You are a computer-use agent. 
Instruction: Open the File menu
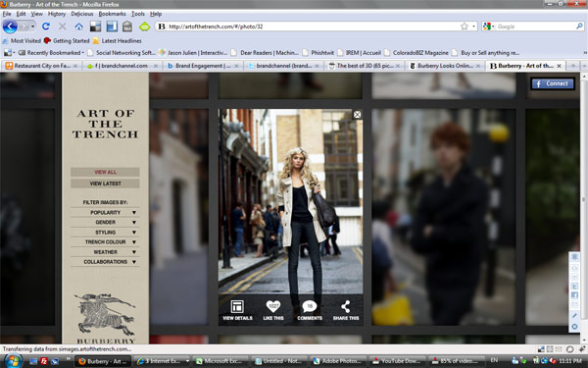tap(7, 14)
